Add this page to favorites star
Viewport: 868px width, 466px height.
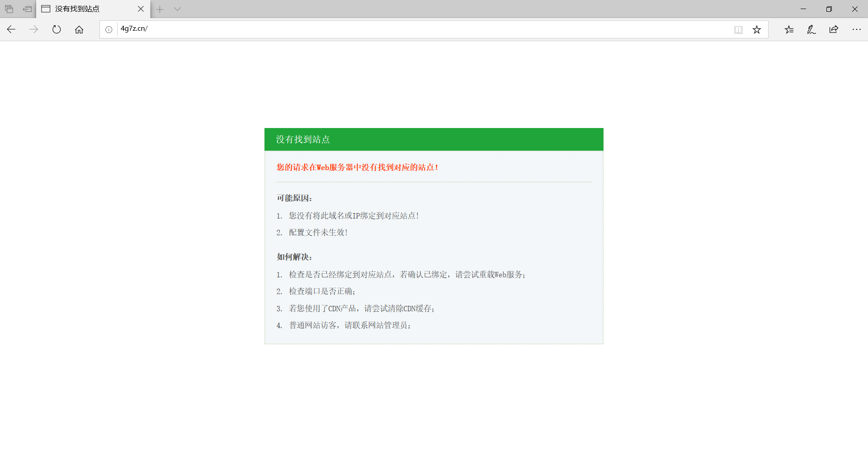(757, 30)
